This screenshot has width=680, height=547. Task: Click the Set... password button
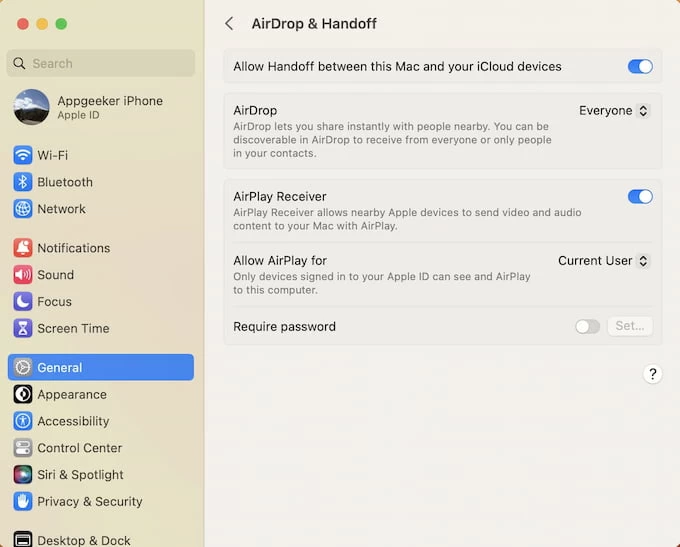630,326
